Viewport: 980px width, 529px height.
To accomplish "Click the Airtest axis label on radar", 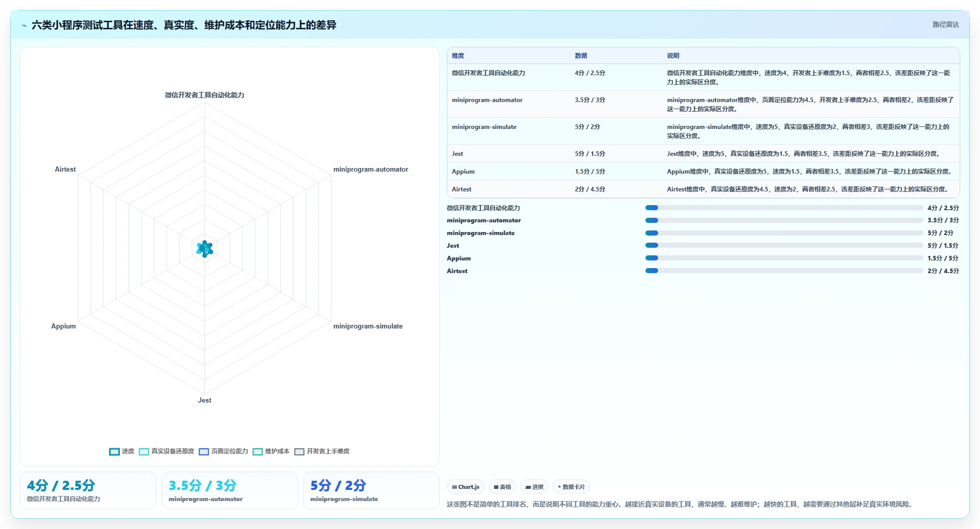I will pyautogui.click(x=65, y=170).
